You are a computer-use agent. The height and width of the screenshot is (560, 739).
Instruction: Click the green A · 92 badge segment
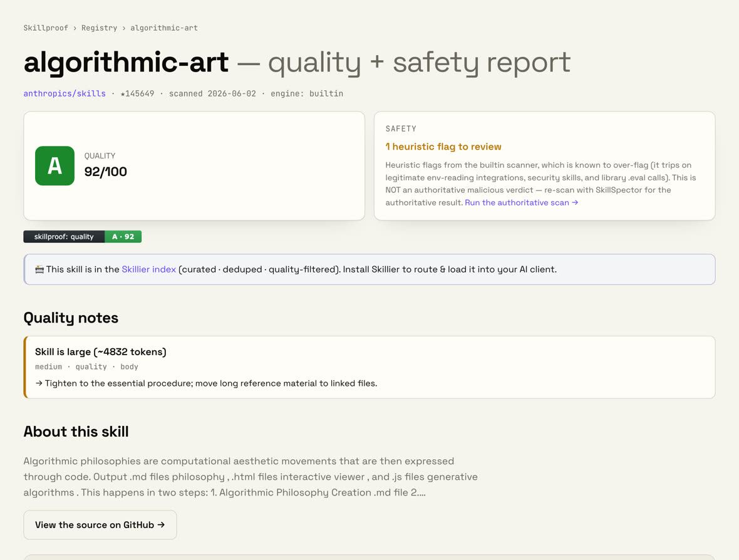click(123, 237)
